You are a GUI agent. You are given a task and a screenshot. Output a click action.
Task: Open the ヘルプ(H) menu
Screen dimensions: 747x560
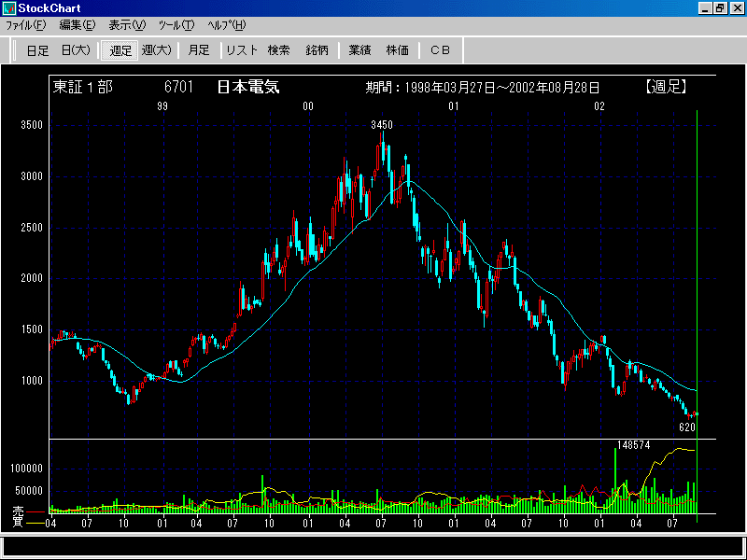coord(227,25)
